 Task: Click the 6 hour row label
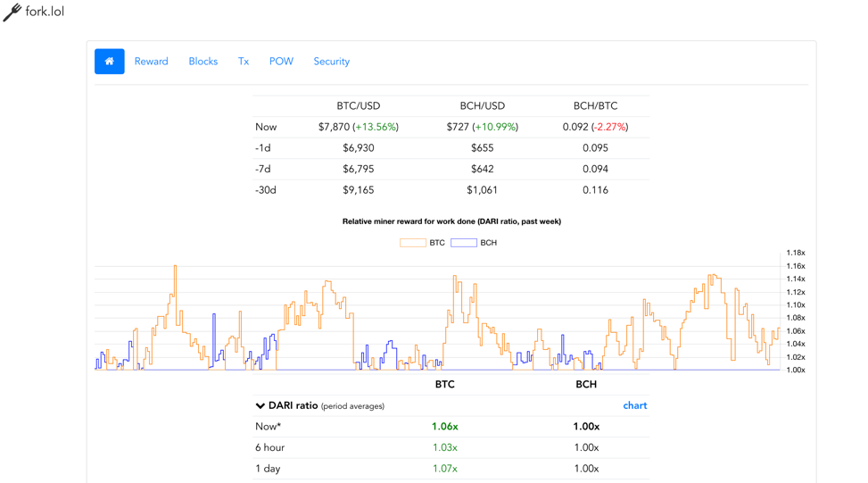(x=270, y=447)
